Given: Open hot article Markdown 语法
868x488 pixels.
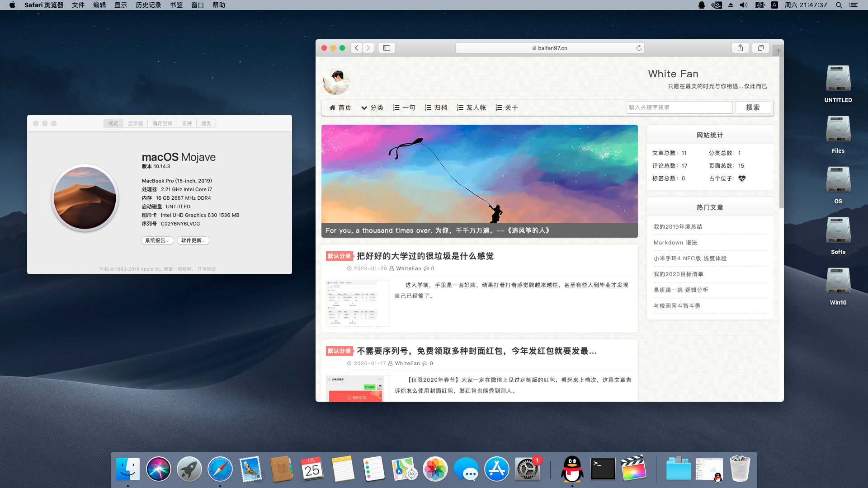Looking at the screenshot, I should 675,243.
